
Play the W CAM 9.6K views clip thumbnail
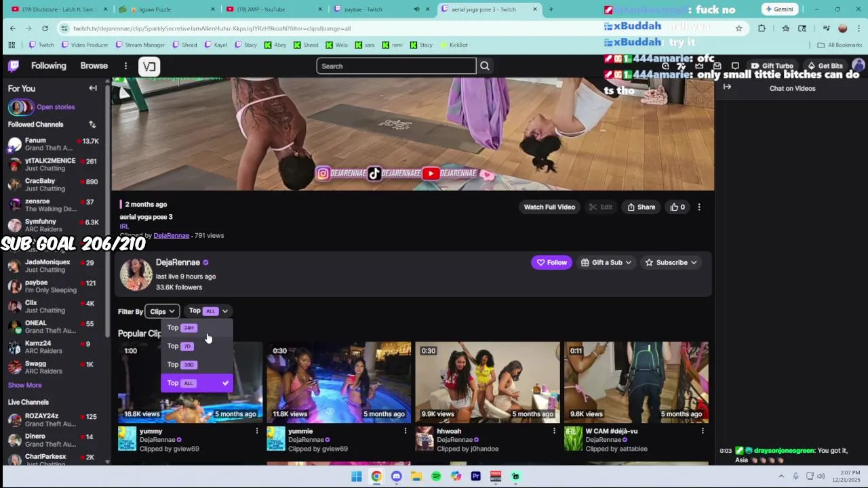coord(637,382)
